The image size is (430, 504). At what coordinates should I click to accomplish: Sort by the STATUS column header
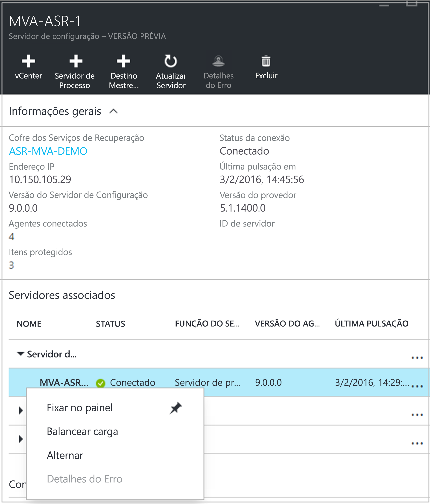coord(111,324)
